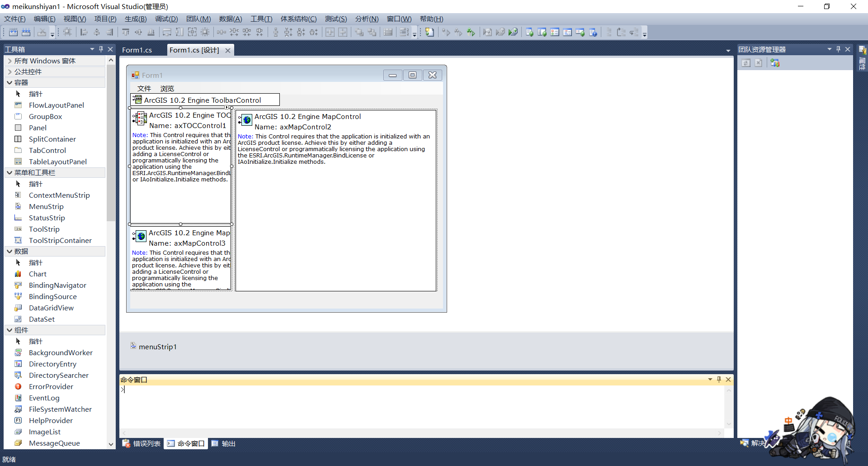Image resolution: width=868 pixels, height=466 pixels.
Task: Click the Make Same Size icon
Action: tap(192, 32)
